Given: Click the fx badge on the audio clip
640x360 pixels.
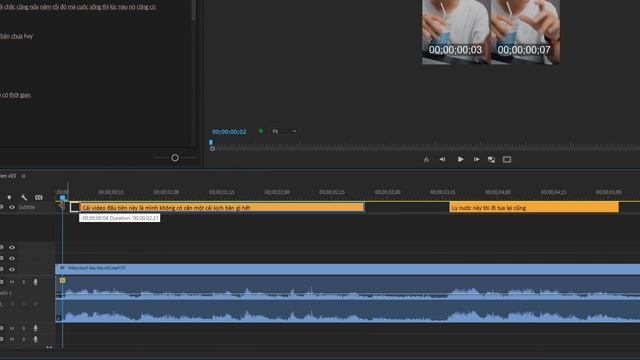Looking at the screenshot, I should [62, 280].
